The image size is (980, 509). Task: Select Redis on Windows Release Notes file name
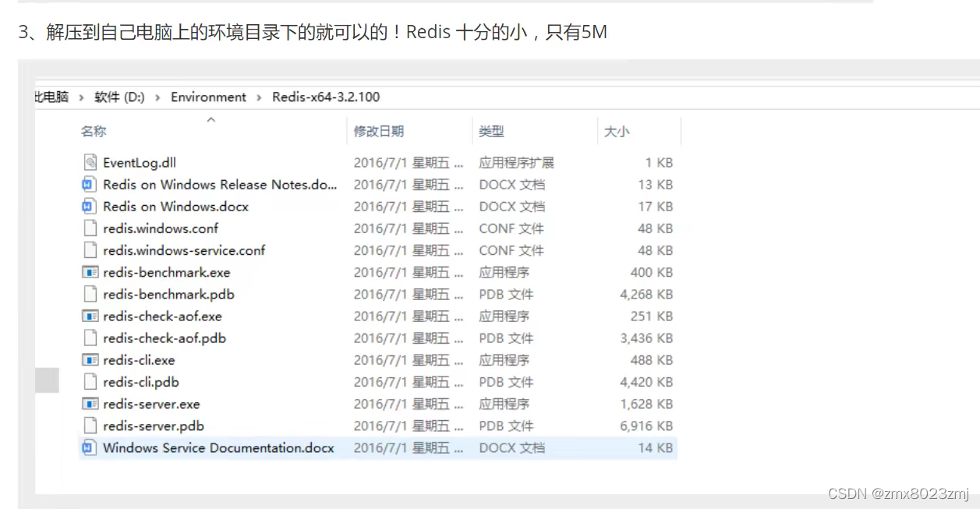(x=220, y=185)
